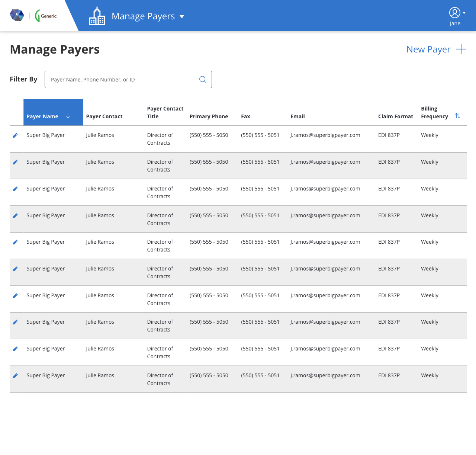Edit the payer in the second row

(15, 162)
